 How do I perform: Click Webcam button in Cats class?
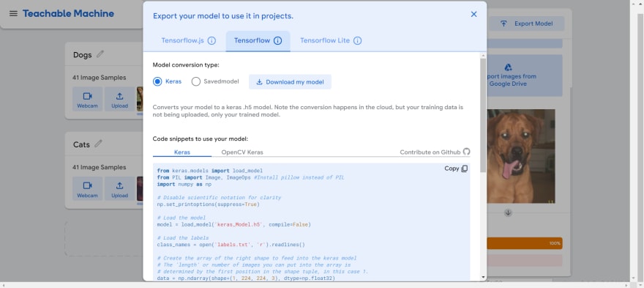(88, 188)
